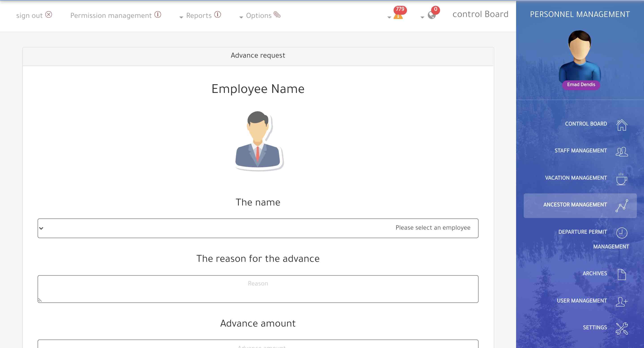Click the Control Board home icon
644x348 pixels.
coord(621,125)
